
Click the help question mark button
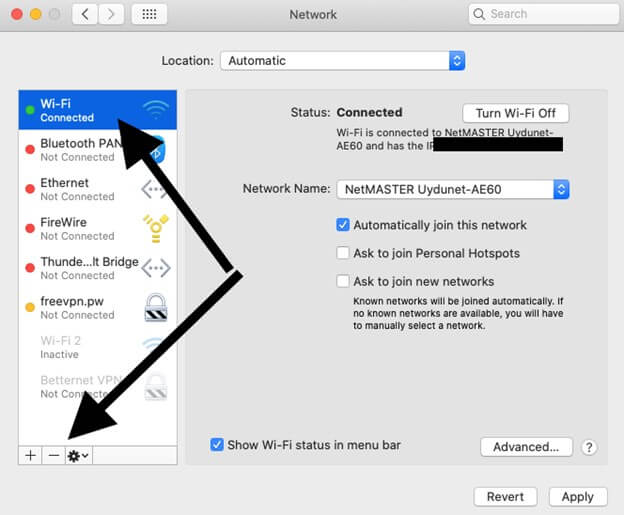[589, 447]
